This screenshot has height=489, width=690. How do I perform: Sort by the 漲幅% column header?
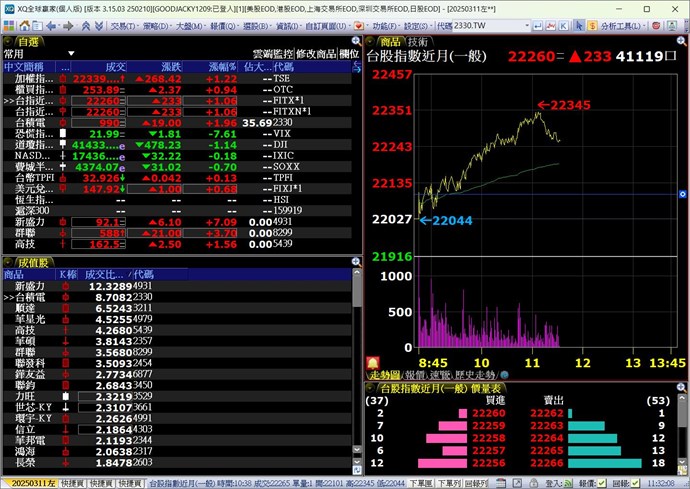click(222, 66)
